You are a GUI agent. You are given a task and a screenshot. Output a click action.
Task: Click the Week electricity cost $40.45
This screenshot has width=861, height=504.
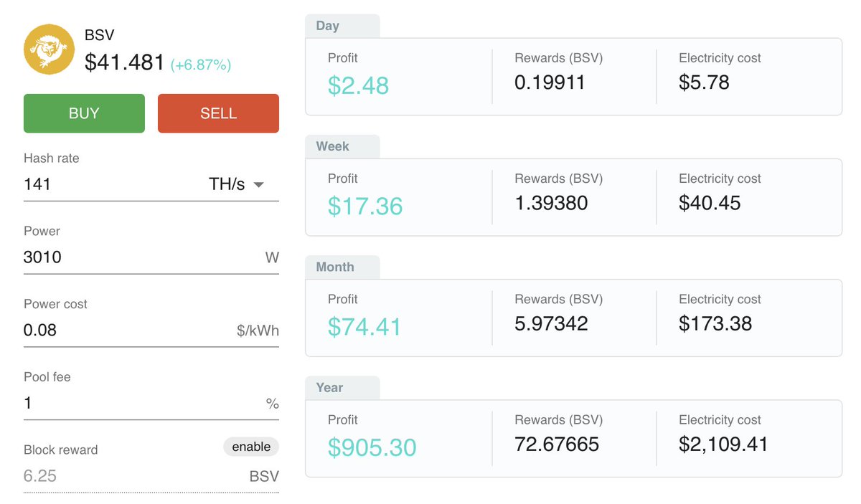pyautogui.click(x=710, y=203)
